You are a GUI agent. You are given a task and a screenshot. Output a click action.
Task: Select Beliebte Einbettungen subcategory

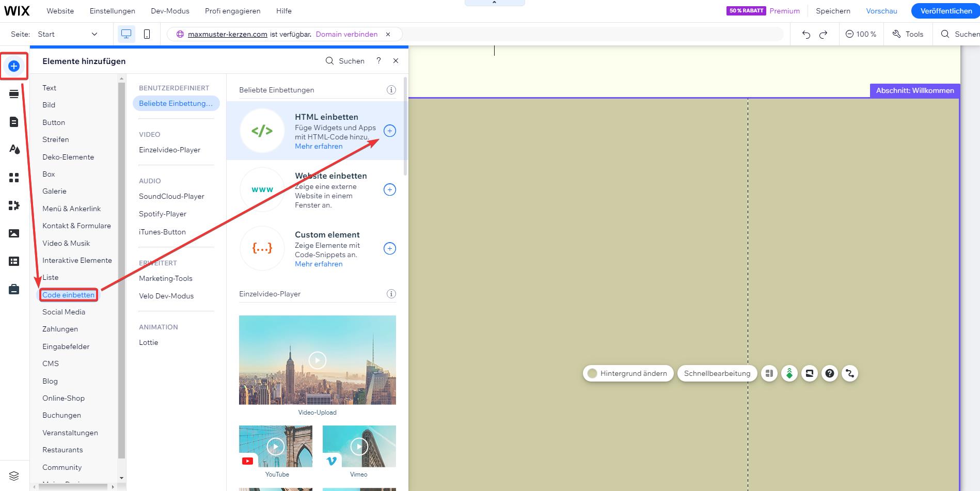(x=176, y=103)
